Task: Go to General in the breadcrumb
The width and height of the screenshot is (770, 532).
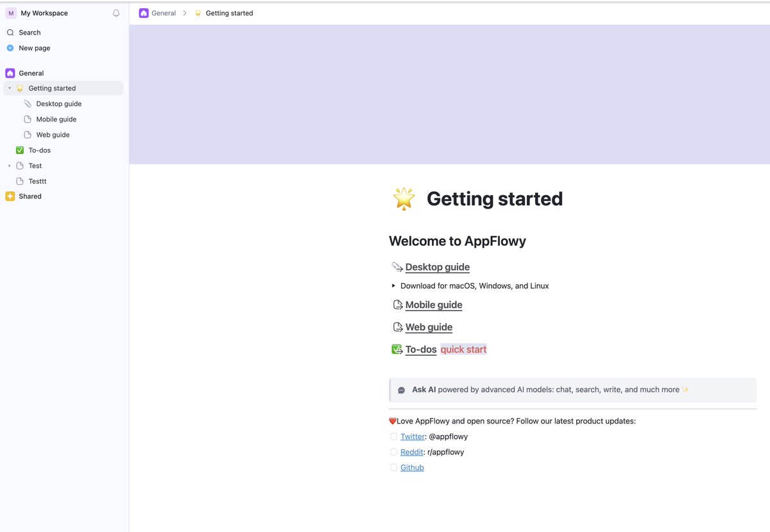Action: coord(164,13)
